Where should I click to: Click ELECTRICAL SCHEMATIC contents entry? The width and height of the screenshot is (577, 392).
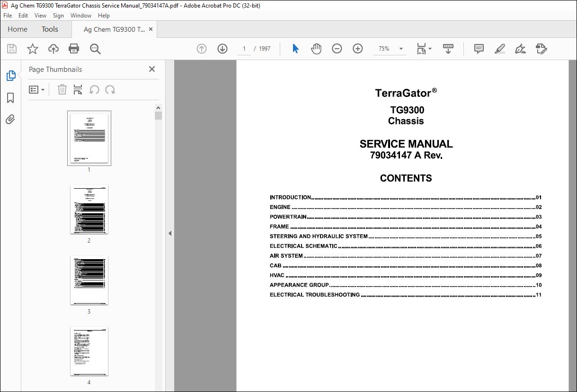(406, 246)
